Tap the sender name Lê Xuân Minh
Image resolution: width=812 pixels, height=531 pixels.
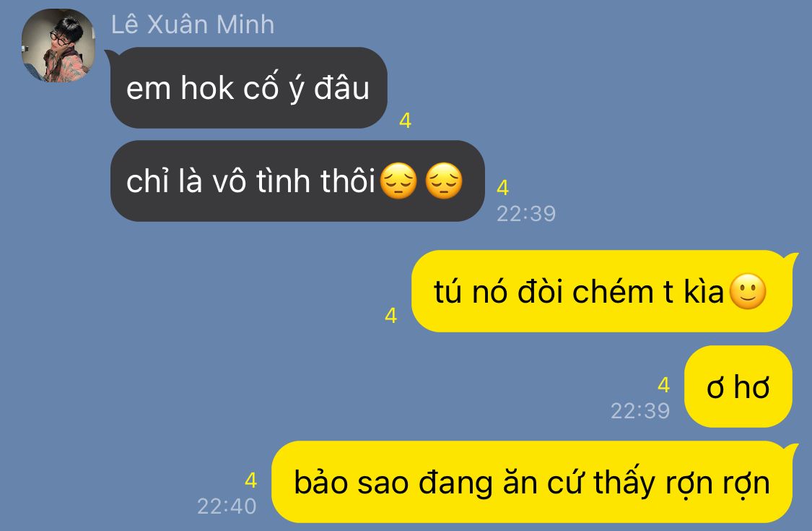point(193,25)
